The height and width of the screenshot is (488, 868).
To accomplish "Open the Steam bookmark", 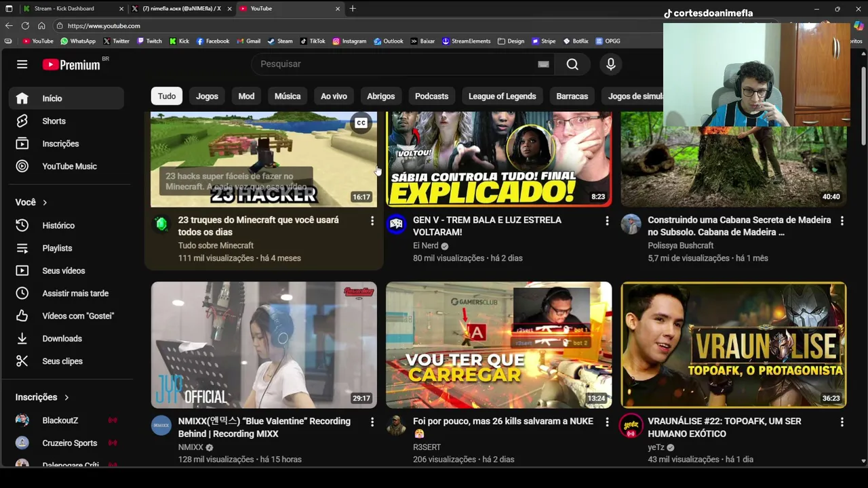I will (280, 41).
